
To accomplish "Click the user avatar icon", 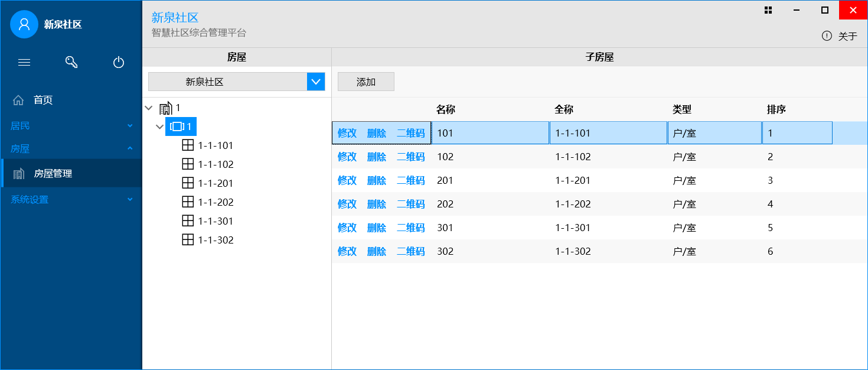I will point(24,24).
